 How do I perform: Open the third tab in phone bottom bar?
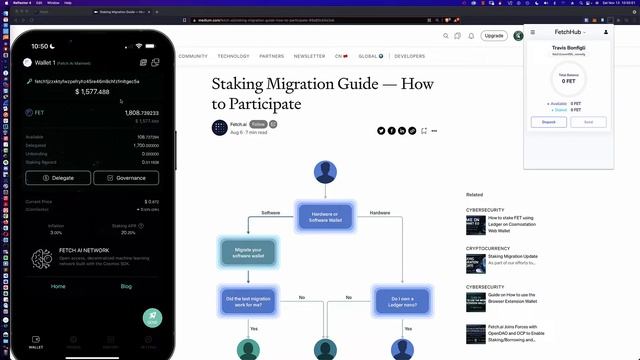(111, 342)
